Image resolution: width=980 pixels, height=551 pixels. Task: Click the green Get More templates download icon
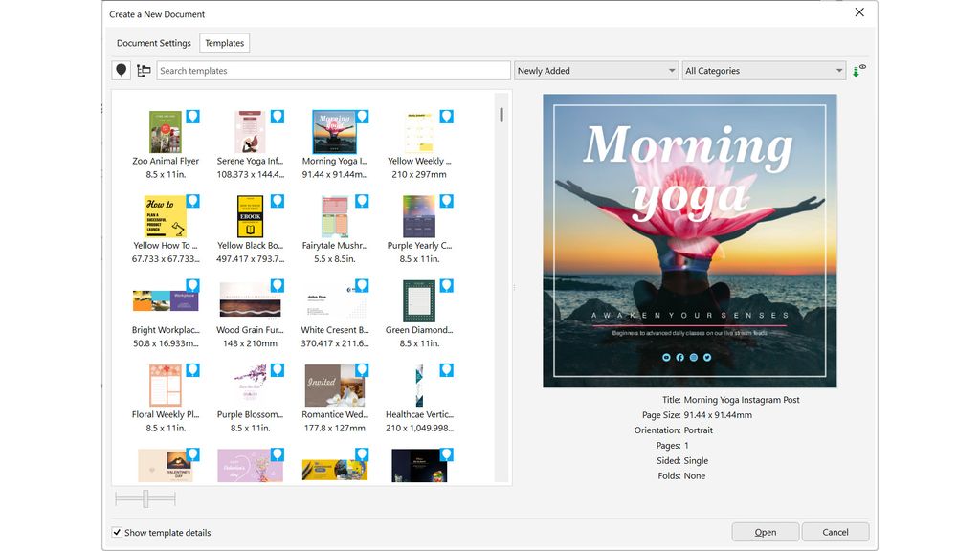click(x=855, y=69)
